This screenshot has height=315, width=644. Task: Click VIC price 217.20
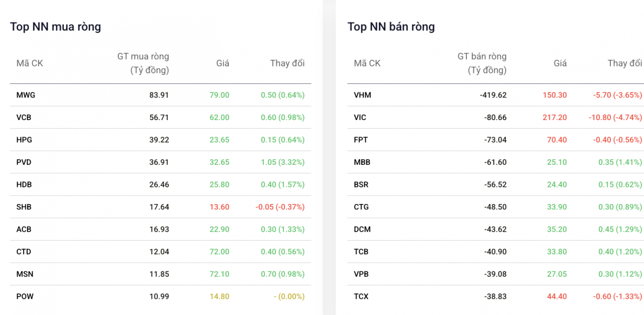[x=555, y=118]
